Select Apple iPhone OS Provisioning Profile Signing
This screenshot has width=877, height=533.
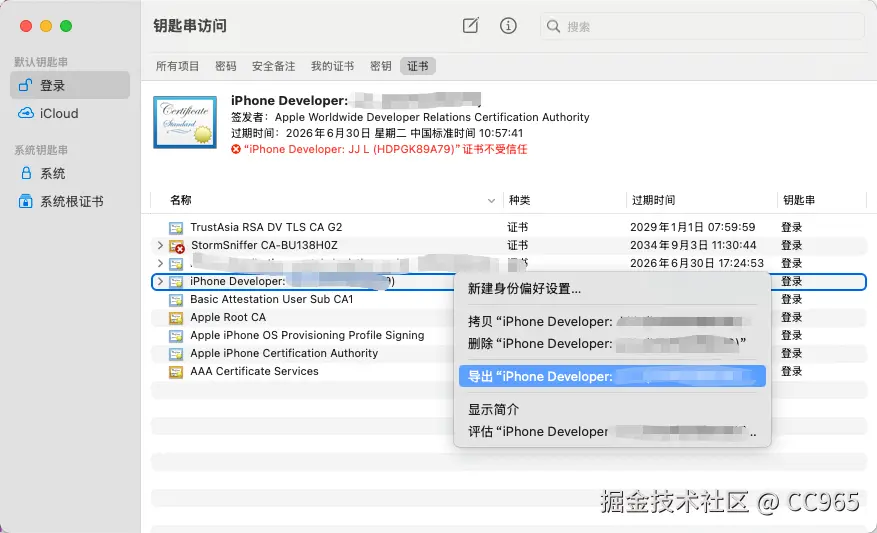(307, 335)
